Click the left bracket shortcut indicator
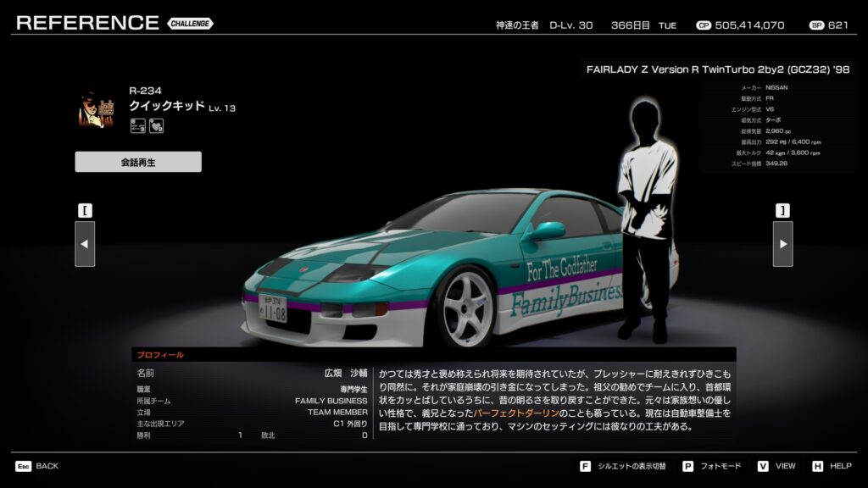 tap(85, 210)
